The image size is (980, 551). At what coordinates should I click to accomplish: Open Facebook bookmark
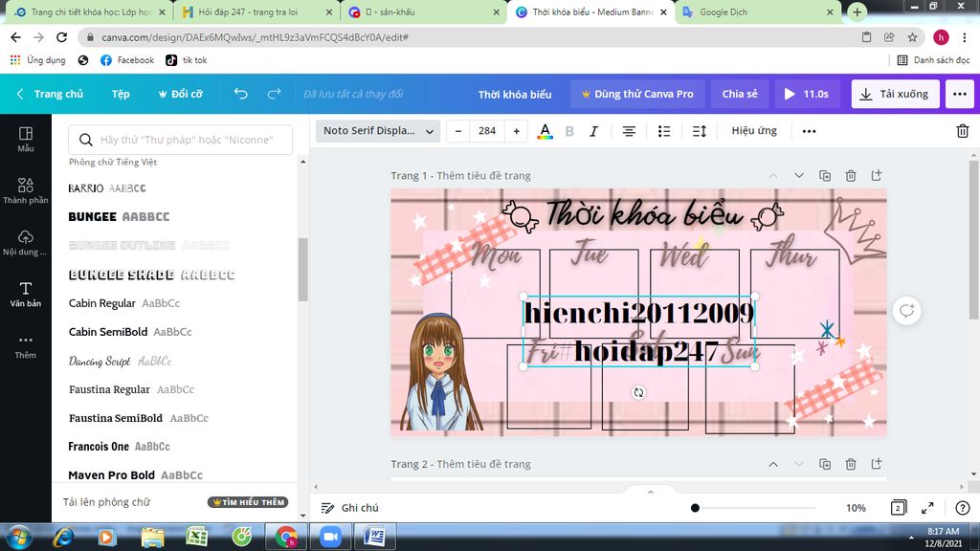click(127, 60)
